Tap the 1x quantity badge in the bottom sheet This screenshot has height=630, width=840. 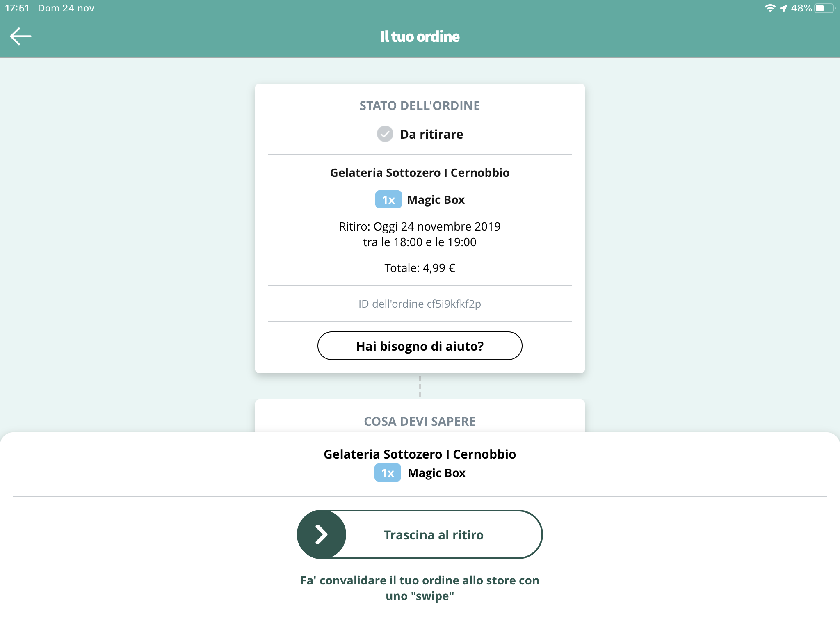tap(387, 473)
